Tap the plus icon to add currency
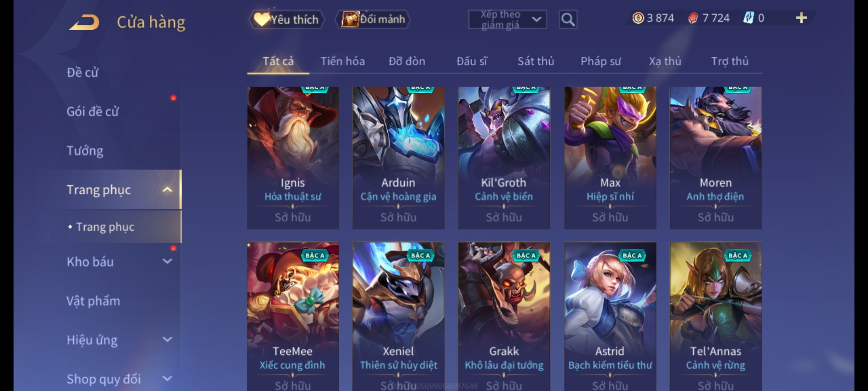Viewport: 868px width, 391px height. pos(801,18)
